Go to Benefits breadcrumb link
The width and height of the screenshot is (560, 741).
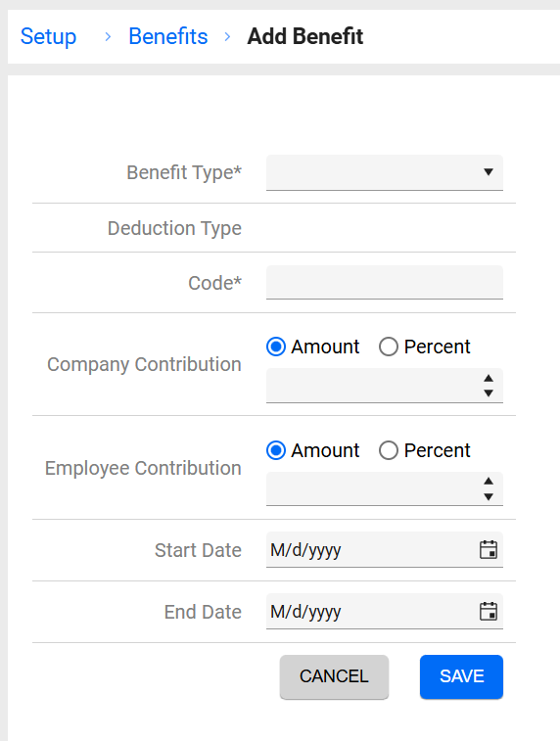168,36
